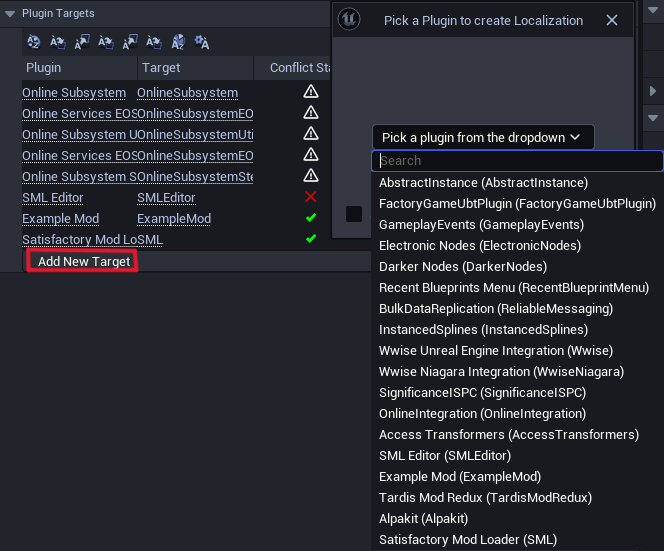Screen dimensions: 664x551
Task: Open the OnlineSubsystem target link
Action: (x=187, y=93)
